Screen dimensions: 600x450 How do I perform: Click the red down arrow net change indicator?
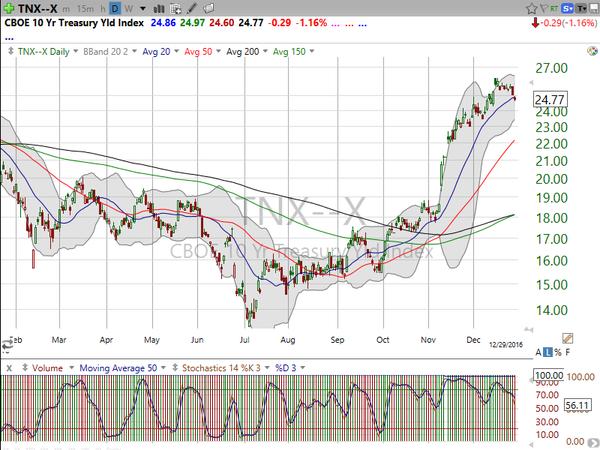point(535,23)
